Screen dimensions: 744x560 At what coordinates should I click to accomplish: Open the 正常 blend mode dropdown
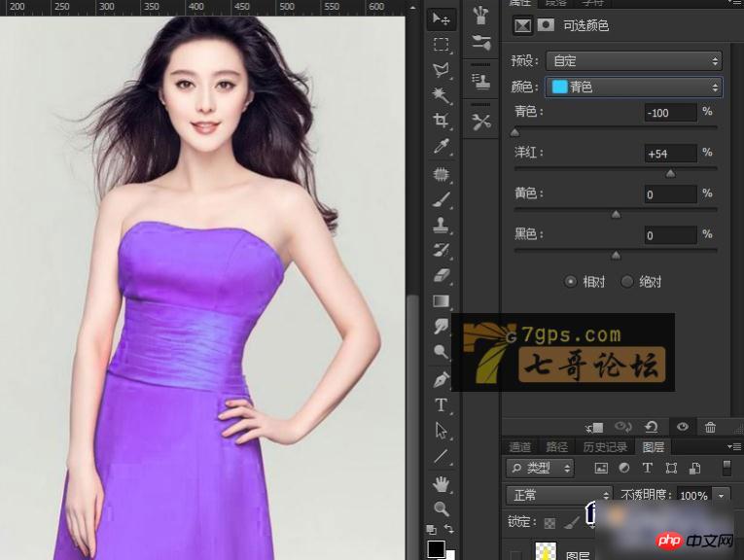559,496
